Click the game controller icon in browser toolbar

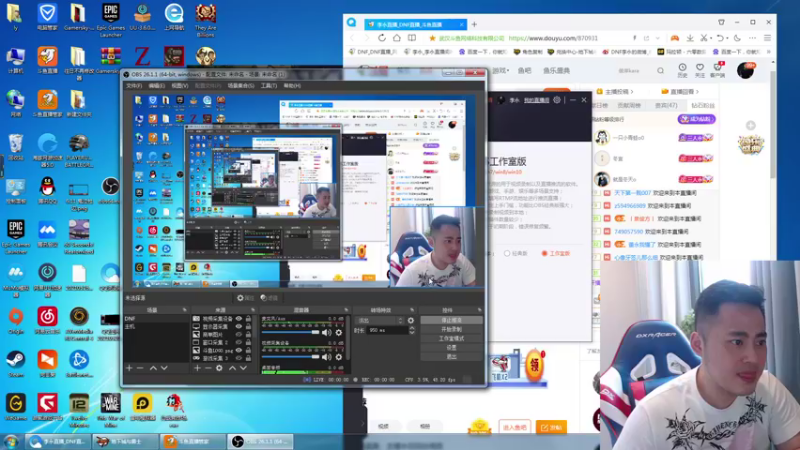674,38
